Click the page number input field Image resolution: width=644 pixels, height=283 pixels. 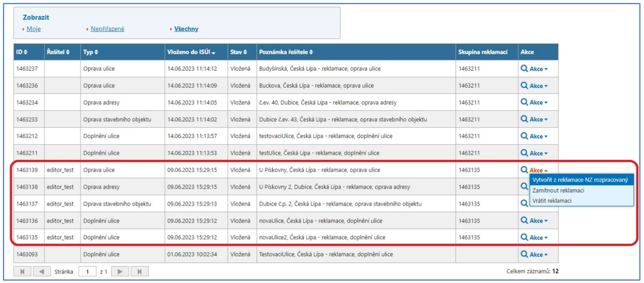point(87,271)
